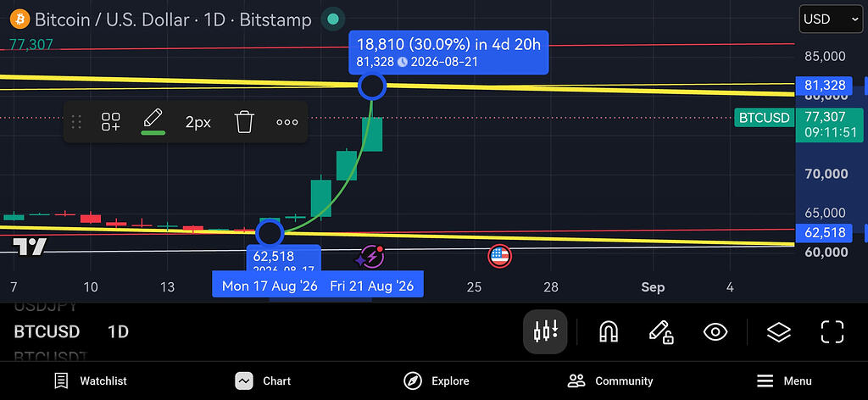Open the Menu tab
The image size is (868, 400).
point(784,381)
